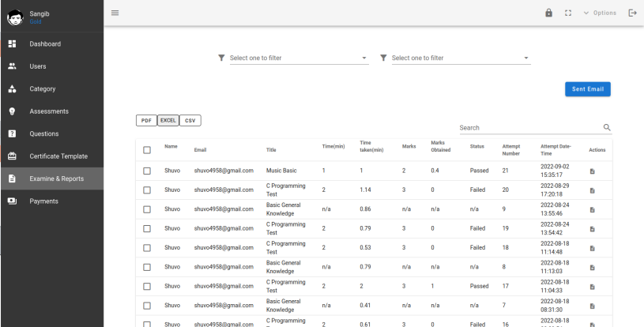Open report icon for Music Basic row

[x=592, y=171]
